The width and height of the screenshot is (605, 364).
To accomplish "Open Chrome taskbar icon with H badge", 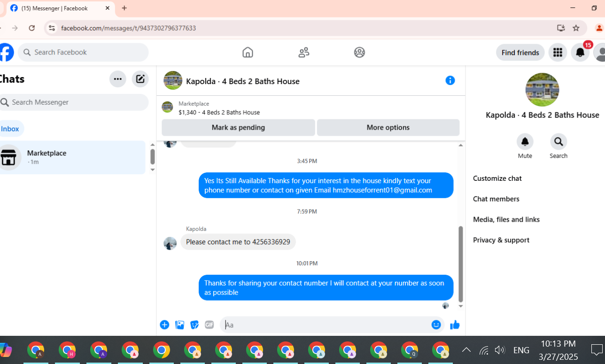I will point(67,350).
